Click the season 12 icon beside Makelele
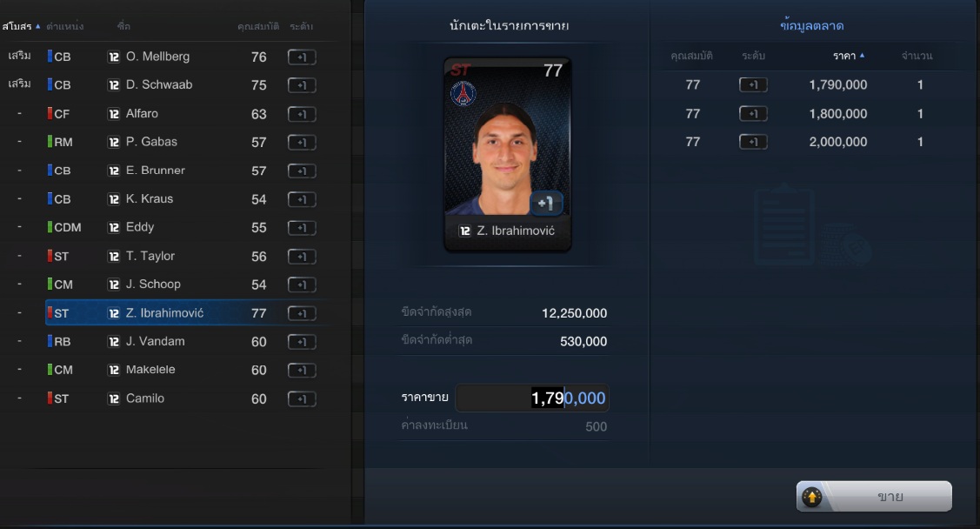Screen dimensions: 980x529 (x=114, y=370)
